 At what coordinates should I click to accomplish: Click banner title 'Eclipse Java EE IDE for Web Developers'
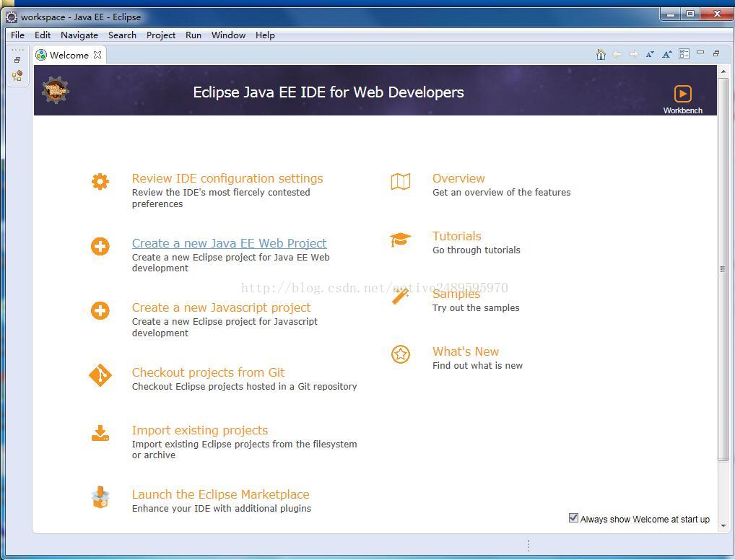click(328, 92)
